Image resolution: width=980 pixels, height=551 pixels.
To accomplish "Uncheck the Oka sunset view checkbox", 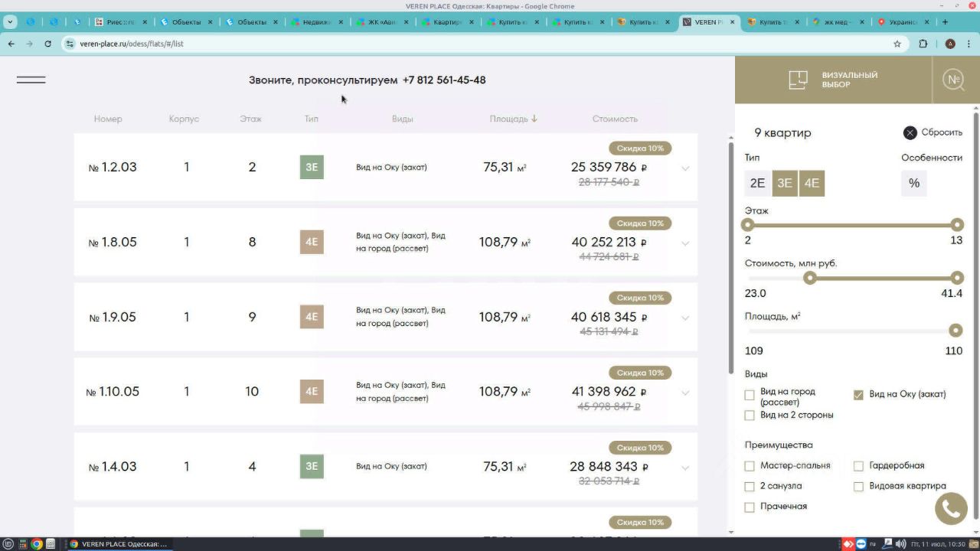I will pyautogui.click(x=858, y=395).
